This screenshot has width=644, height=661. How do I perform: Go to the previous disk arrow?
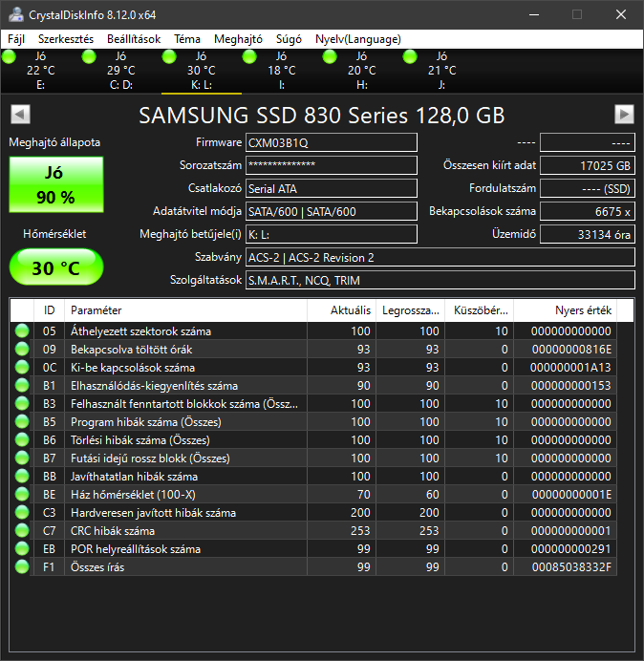(20, 114)
